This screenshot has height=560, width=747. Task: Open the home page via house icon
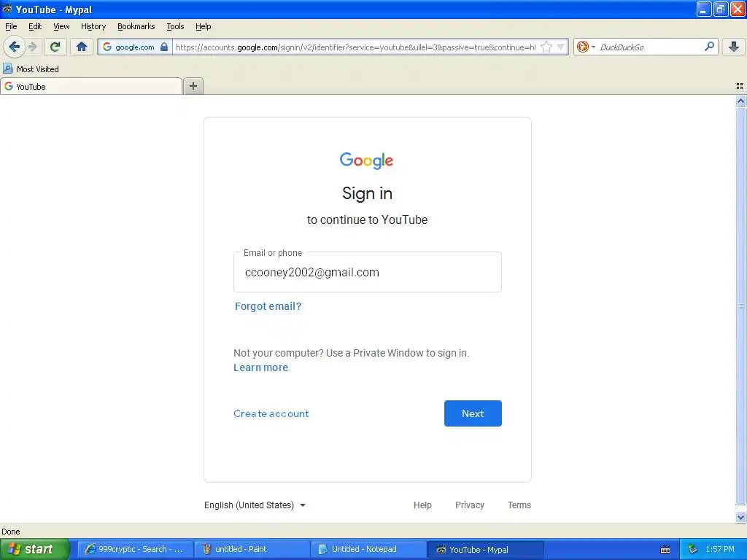(82, 47)
